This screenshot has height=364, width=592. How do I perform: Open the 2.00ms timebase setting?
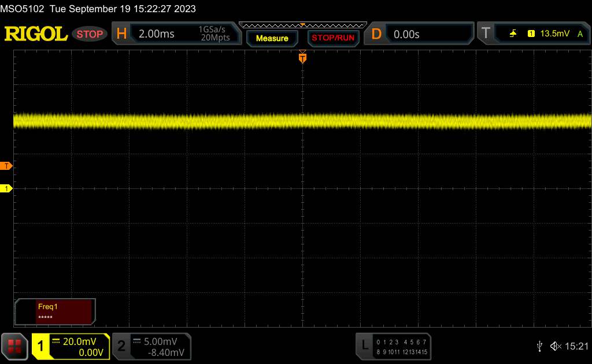click(x=156, y=34)
